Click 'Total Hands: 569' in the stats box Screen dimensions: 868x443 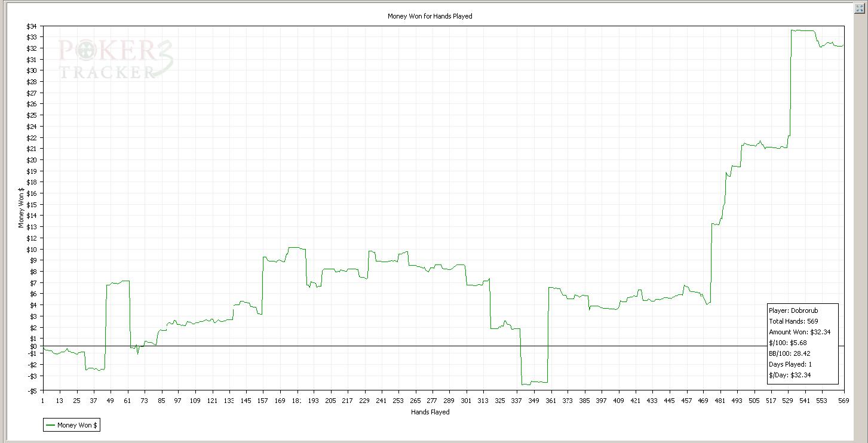793,321
